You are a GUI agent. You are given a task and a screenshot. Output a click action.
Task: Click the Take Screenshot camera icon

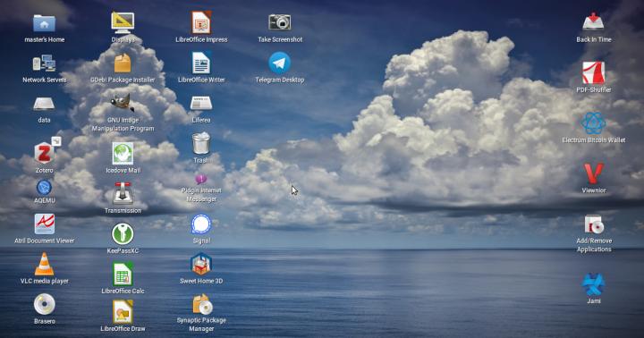pyautogui.click(x=280, y=22)
